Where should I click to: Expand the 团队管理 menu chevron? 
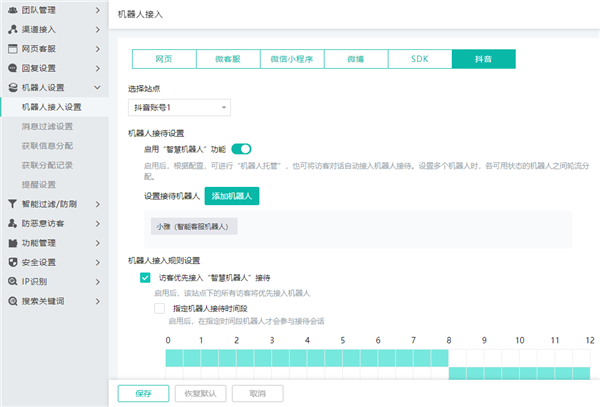point(98,10)
